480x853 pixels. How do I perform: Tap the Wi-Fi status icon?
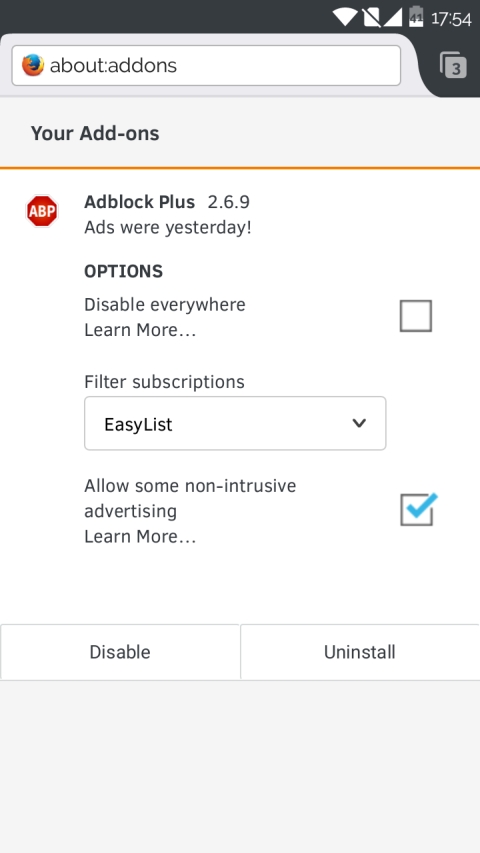345,16
